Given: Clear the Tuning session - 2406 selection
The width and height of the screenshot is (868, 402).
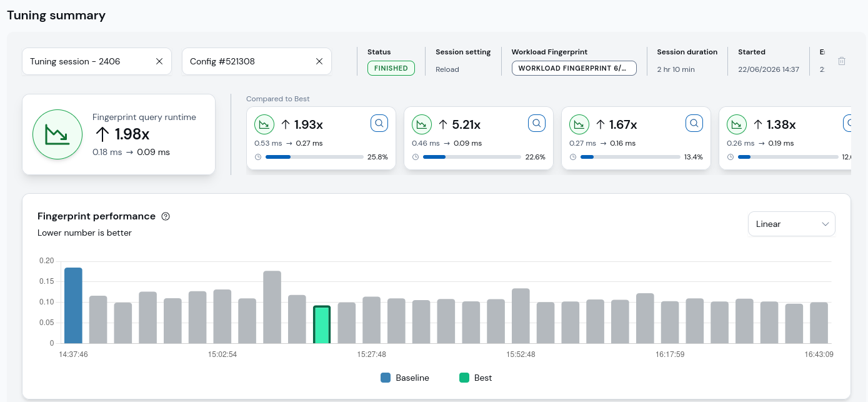Looking at the screenshot, I should [x=159, y=61].
